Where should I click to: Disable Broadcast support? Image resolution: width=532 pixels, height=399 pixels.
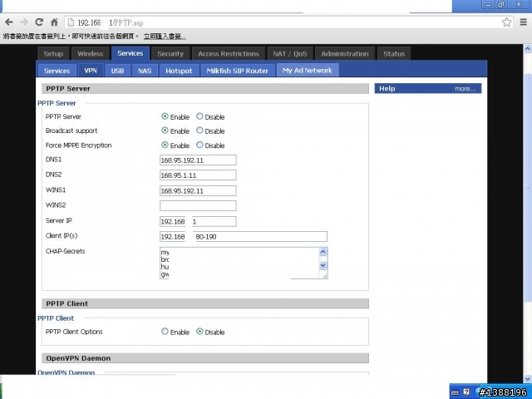click(x=199, y=131)
